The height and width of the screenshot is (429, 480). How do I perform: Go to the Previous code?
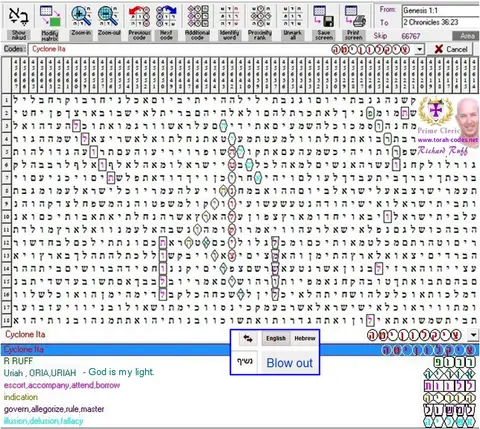(139, 17)
